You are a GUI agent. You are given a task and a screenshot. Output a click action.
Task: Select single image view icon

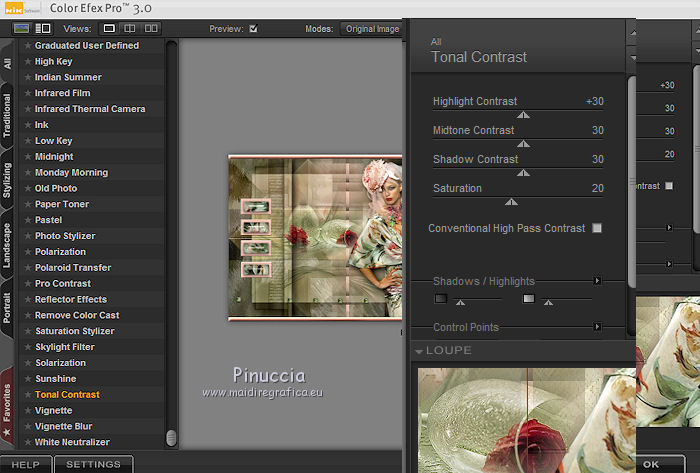109,29
